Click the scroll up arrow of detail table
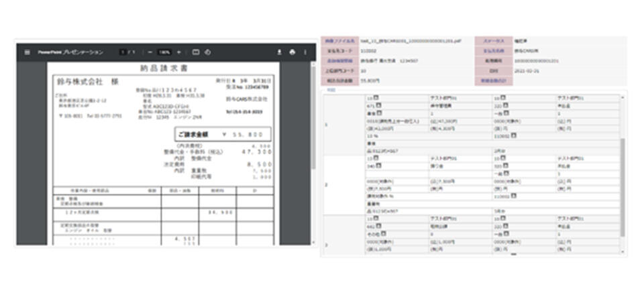 coord(623,98)
